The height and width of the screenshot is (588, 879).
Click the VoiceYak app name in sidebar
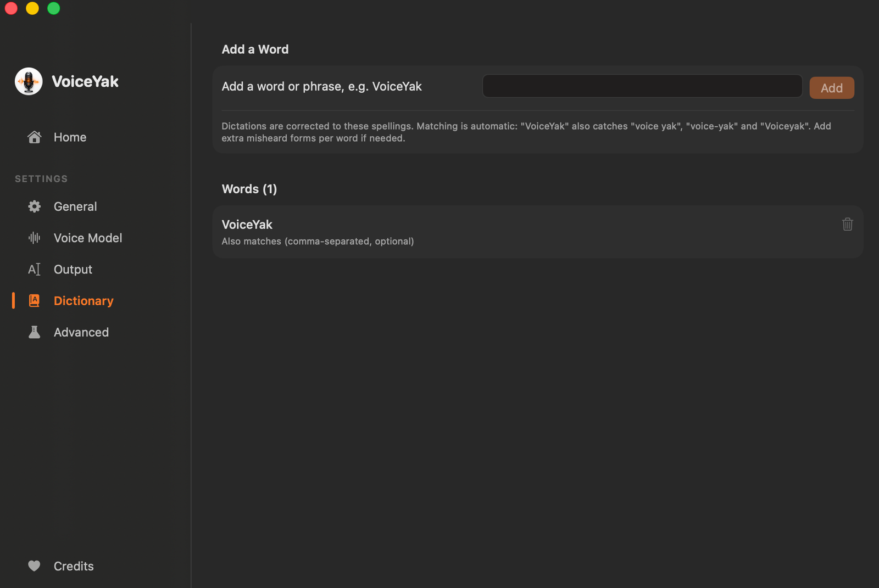pos(85,81)
